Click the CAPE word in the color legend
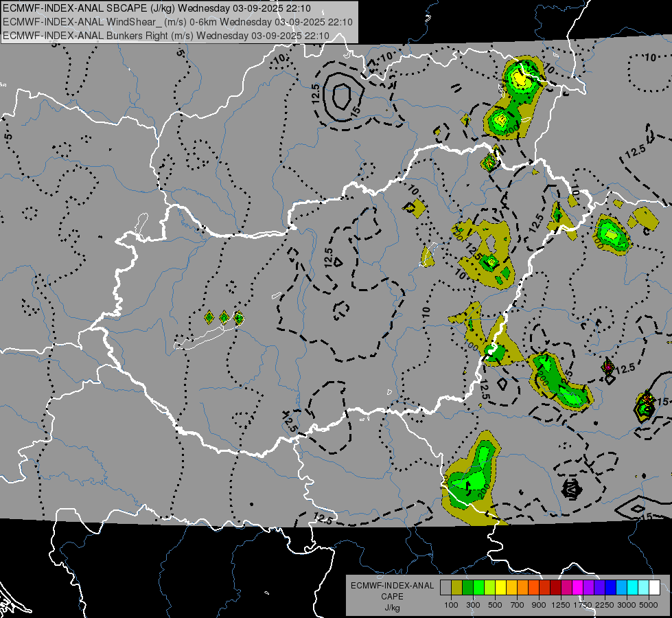Image resolution: width=672 pixels, height=618 pixels. pyautogui.click(x=392, y=596)
